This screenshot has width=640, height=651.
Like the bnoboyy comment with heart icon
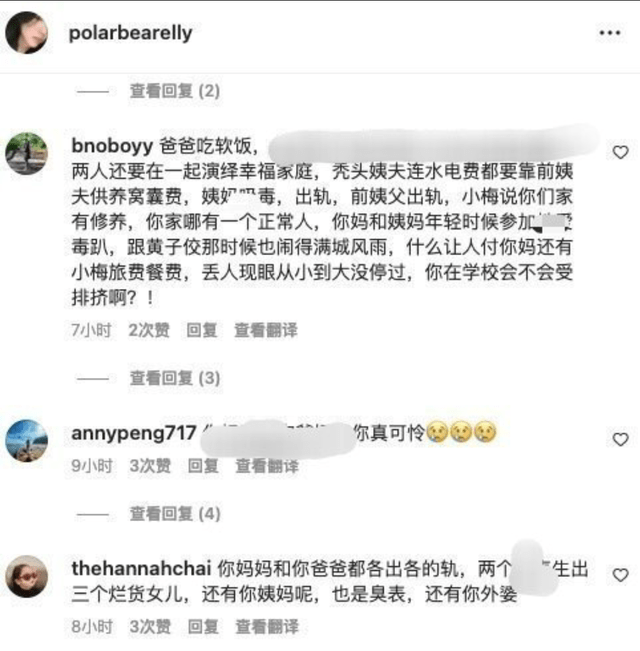pos(620,152)
